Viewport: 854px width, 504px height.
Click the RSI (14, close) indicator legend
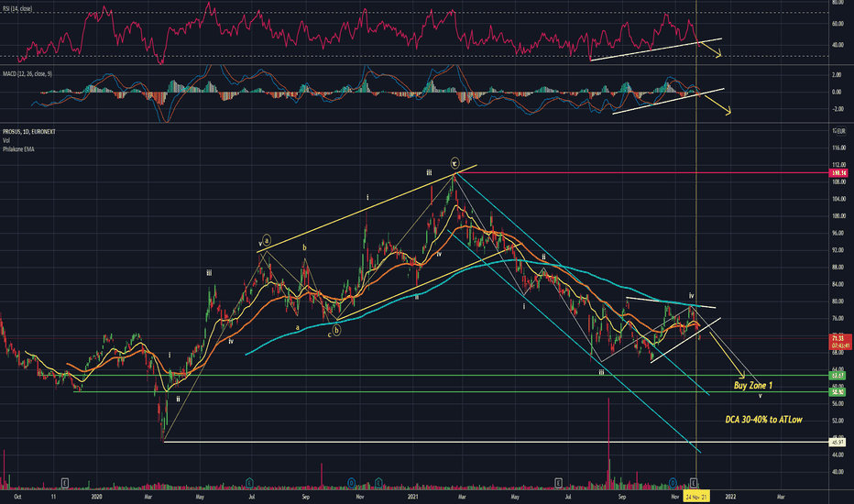[16, 9]
